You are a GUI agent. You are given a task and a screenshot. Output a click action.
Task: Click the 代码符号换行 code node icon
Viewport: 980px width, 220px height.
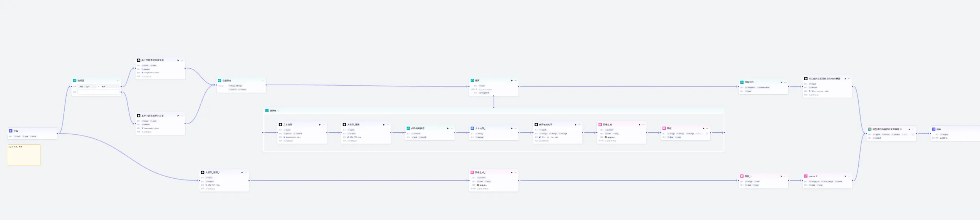tap(408, 128)
